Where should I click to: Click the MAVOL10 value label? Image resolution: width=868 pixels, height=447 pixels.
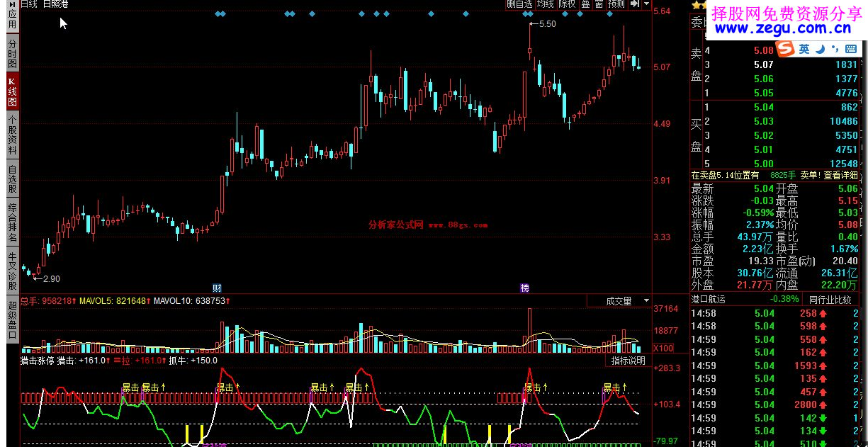click(x=190, y=301)
